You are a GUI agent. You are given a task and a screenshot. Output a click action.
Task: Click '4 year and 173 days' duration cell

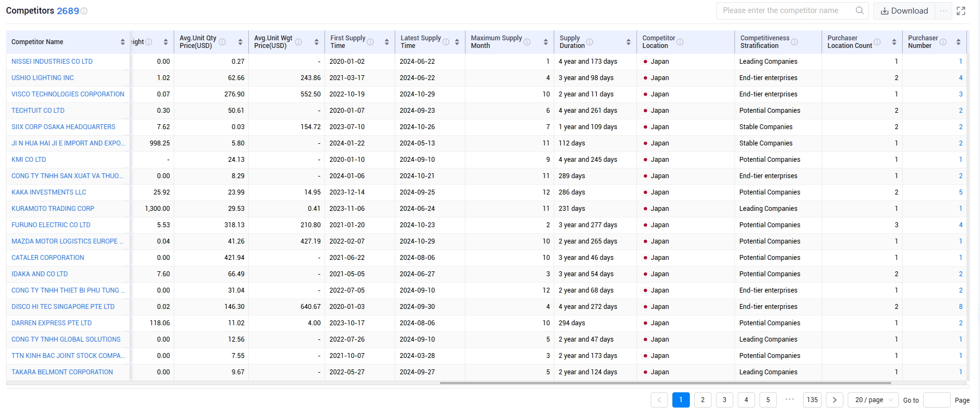tap(588, 62)
